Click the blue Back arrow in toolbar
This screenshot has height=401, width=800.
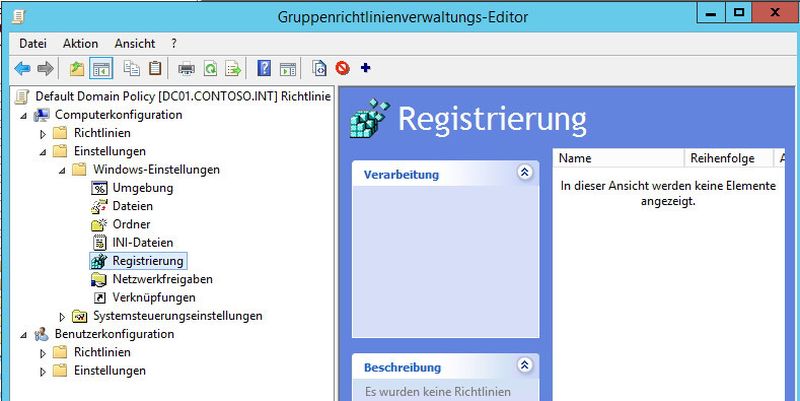pyautogui.click(x=22, y=68)
